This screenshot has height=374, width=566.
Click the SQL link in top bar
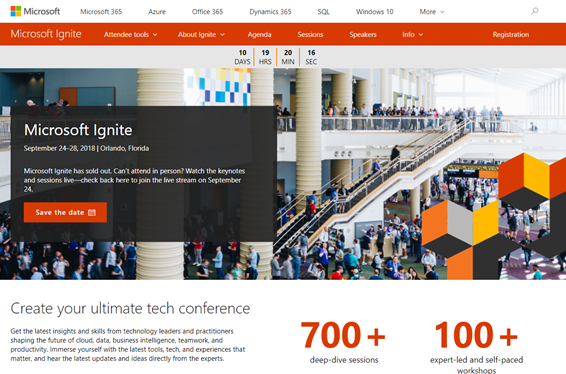(x=323, y=12)
